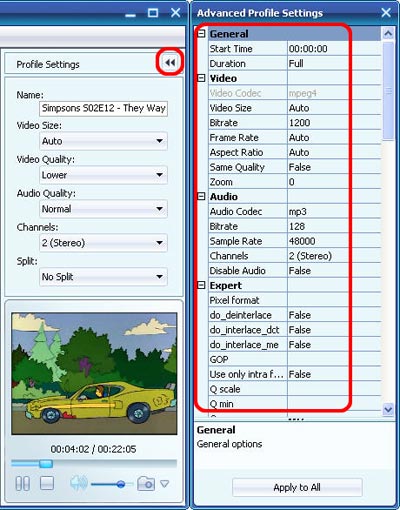Collapse the Video section in advanced settings
This screenshot has width=400, height=510.
(x=201, y=78)
